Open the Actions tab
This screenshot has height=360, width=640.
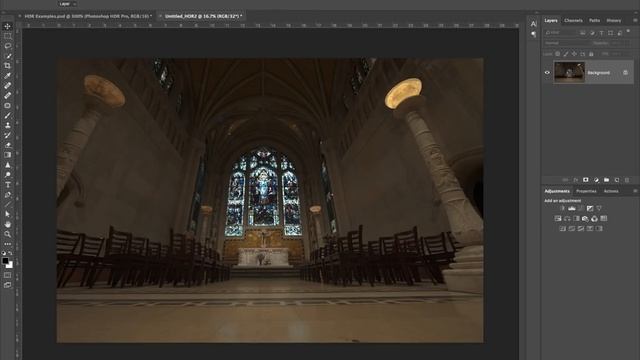coord(611,191)
